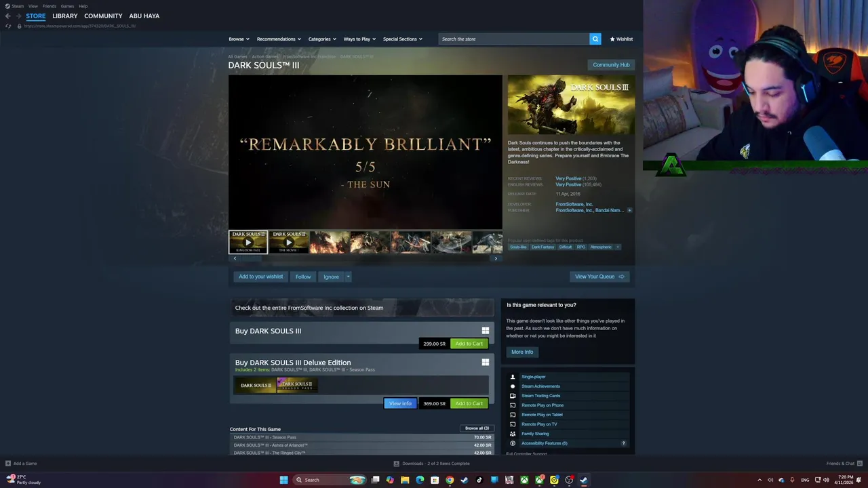Open the Categories dropdown menu
The width and height of the screenshot is (868, 488).
[x=322, y=39]
